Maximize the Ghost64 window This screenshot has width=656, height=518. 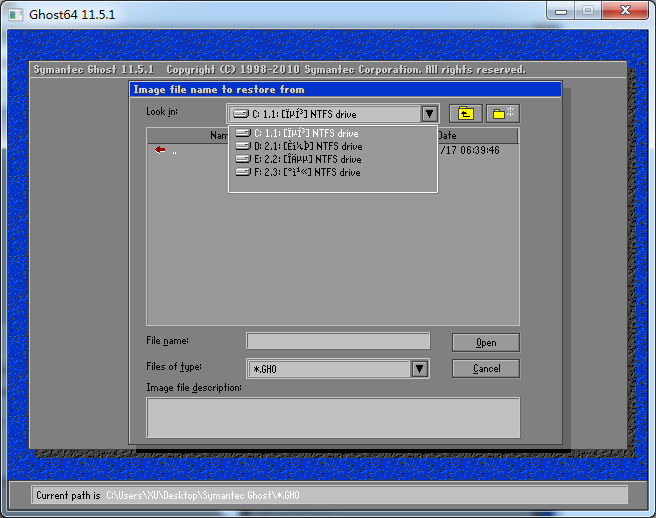588,11
